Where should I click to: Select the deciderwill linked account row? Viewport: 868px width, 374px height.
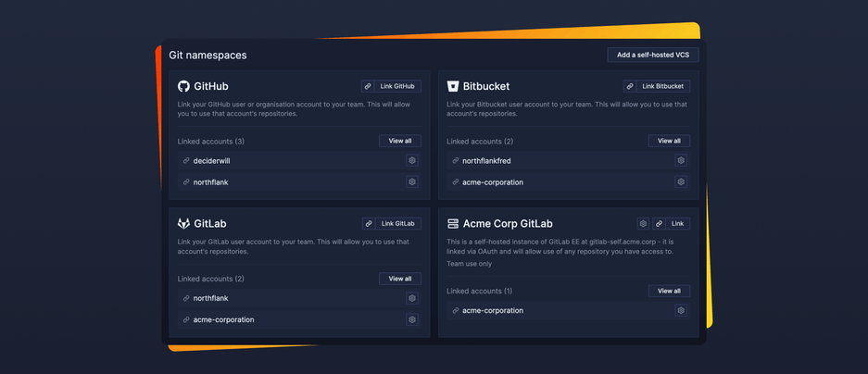[299, 160]
